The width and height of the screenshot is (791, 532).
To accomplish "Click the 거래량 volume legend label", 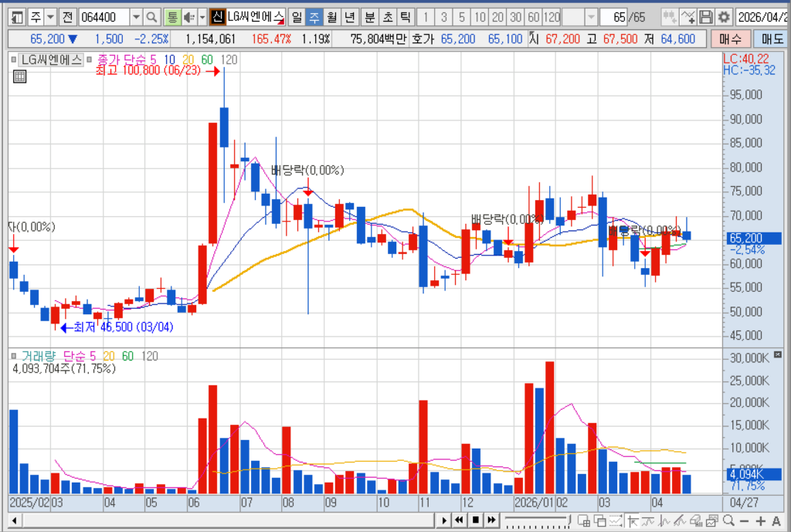I will tap(39, 357).
